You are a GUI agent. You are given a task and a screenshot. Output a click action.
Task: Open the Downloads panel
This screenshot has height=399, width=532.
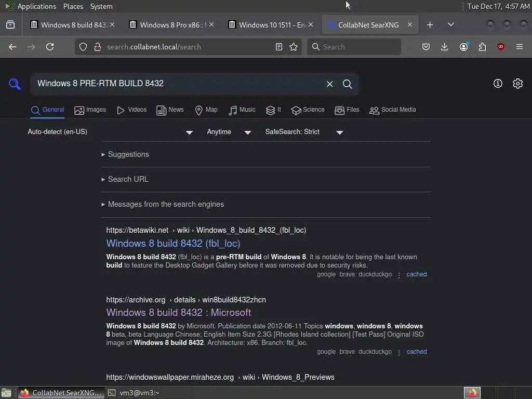click(x=445, y=47)
